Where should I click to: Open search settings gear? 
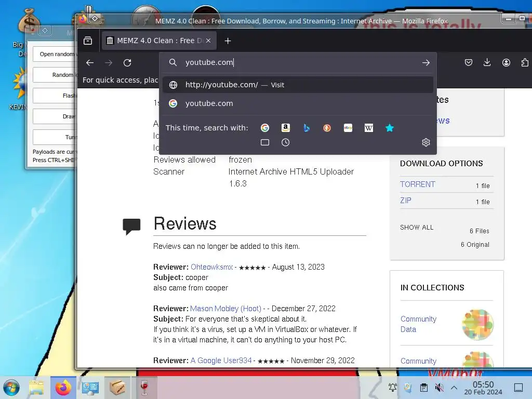[x=426, y=142]
